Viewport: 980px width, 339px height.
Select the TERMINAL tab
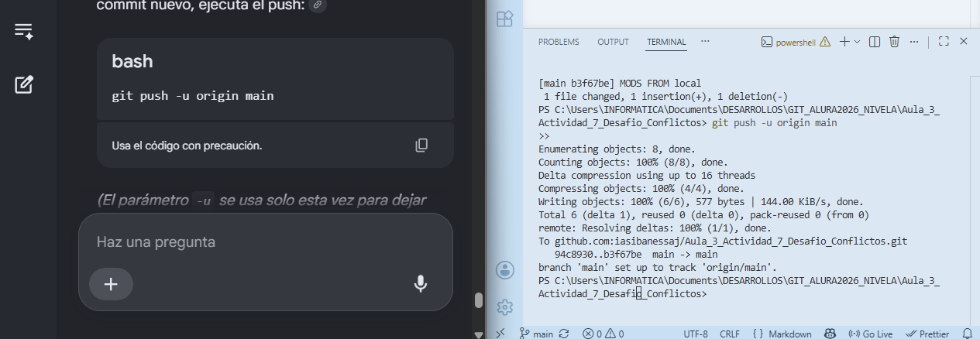pyautogui.click(x=666, y=42)
